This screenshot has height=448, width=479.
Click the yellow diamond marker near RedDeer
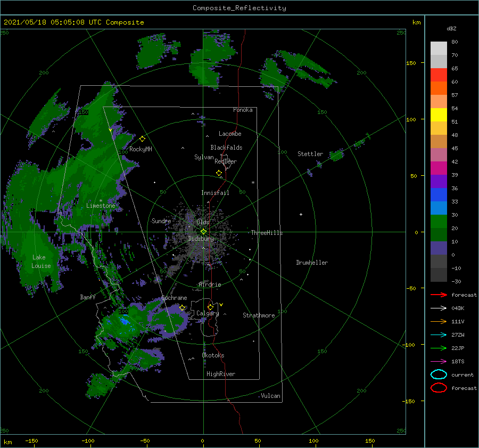(219, 173)
